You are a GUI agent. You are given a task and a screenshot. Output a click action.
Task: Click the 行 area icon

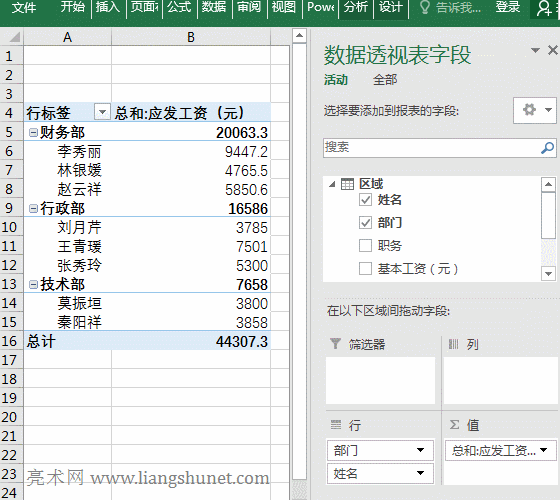coord(336,425)
